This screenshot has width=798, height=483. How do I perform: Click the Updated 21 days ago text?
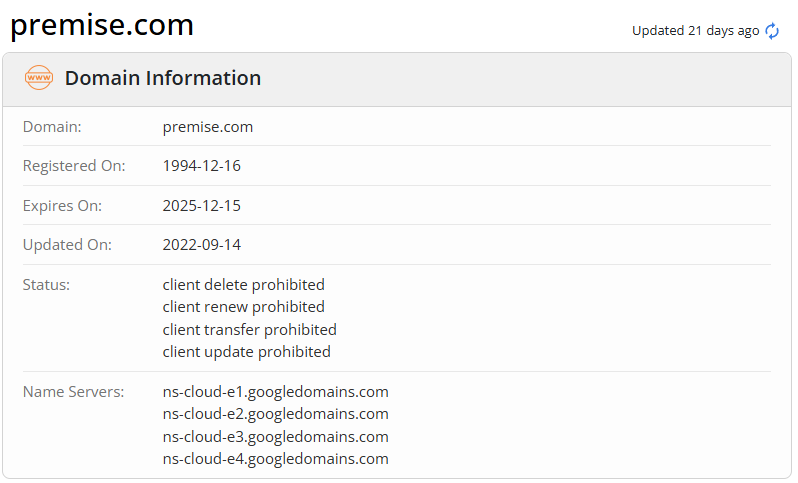[695, 31]
